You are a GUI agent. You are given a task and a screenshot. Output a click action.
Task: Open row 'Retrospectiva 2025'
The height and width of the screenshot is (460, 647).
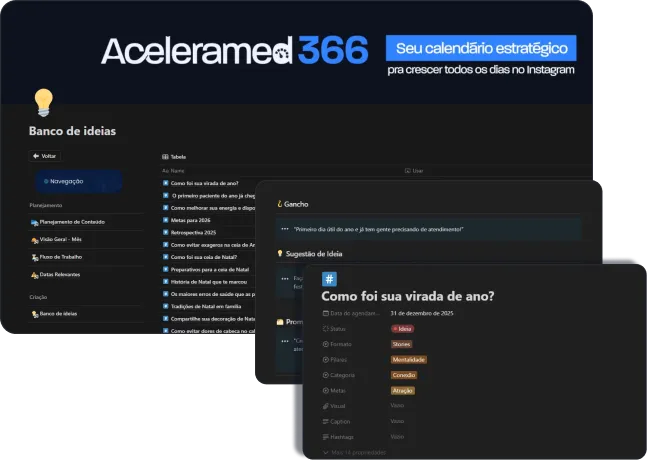tap(194, 233)
